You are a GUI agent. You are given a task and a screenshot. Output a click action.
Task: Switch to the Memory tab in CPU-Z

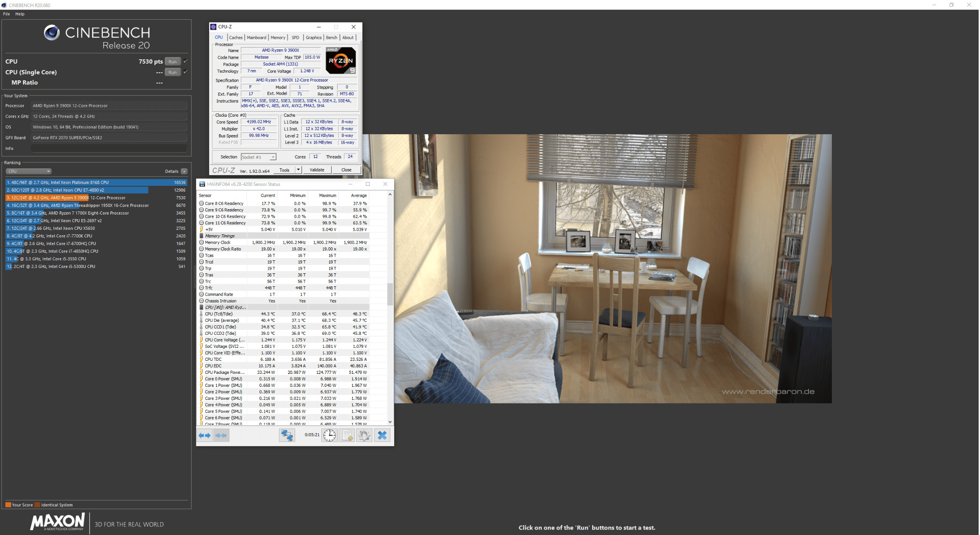pos(277,38)
